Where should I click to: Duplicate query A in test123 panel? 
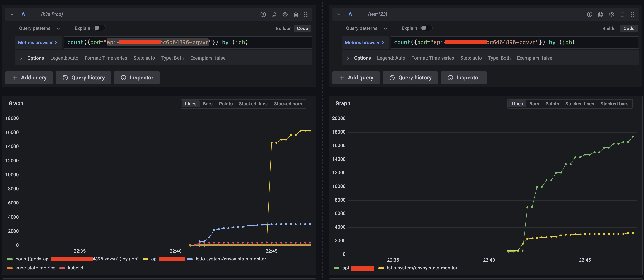coord(600,14)
